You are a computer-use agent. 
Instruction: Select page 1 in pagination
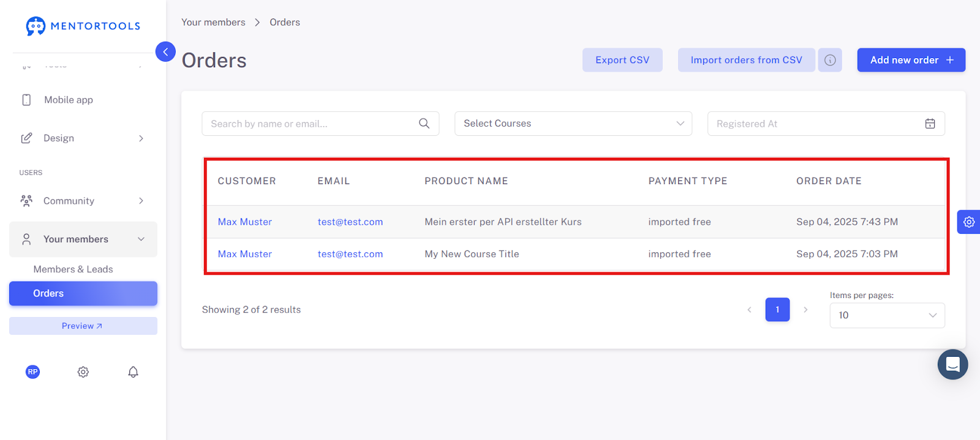pos(777,310)
